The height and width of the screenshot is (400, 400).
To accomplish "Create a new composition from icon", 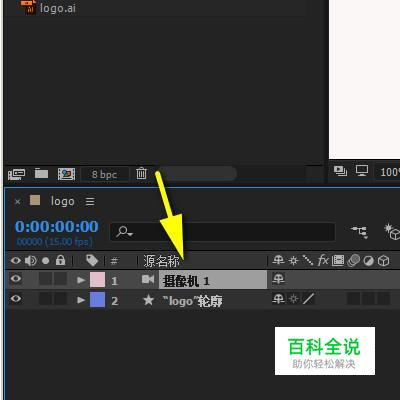I will [x=66, y=174].
